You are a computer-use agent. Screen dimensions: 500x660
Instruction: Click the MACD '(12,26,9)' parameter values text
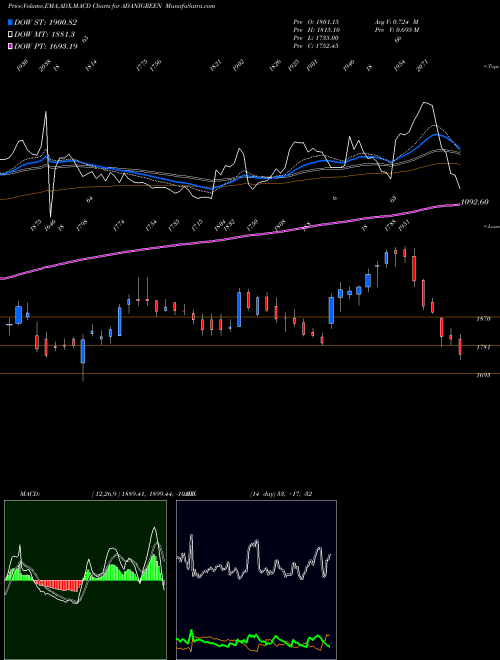coord(139,494)
